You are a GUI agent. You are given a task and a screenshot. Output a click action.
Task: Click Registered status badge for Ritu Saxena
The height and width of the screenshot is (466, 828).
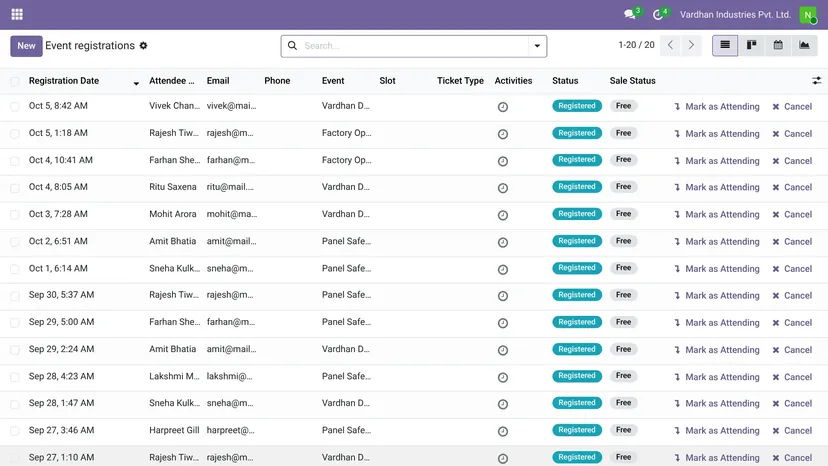tap(577, 187)
